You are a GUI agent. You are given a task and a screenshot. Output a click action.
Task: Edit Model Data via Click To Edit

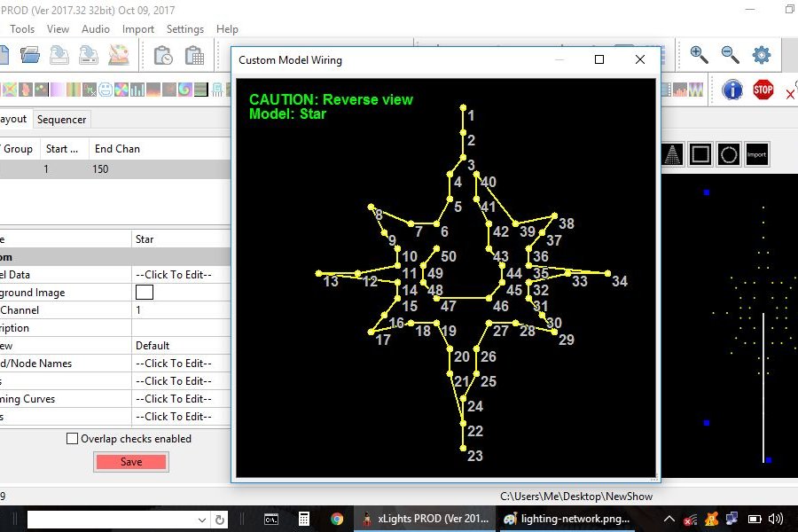[174, 274]
